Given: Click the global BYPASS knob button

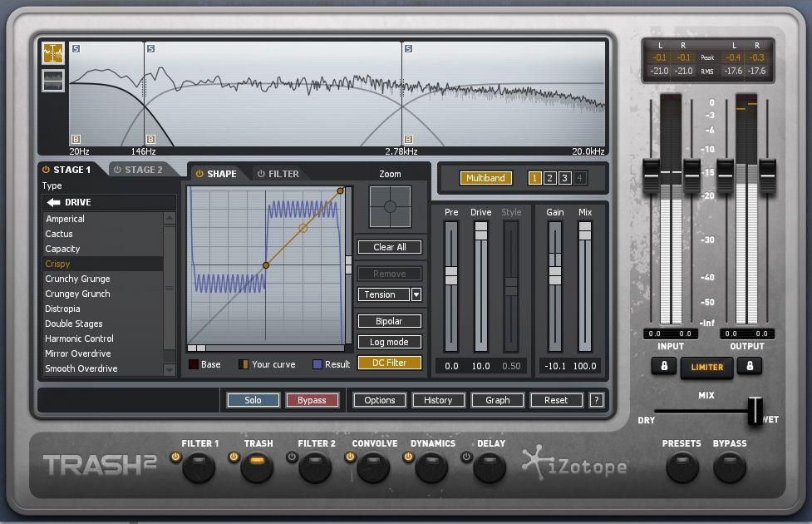Looking at the screenshot, I should (730, 467).
